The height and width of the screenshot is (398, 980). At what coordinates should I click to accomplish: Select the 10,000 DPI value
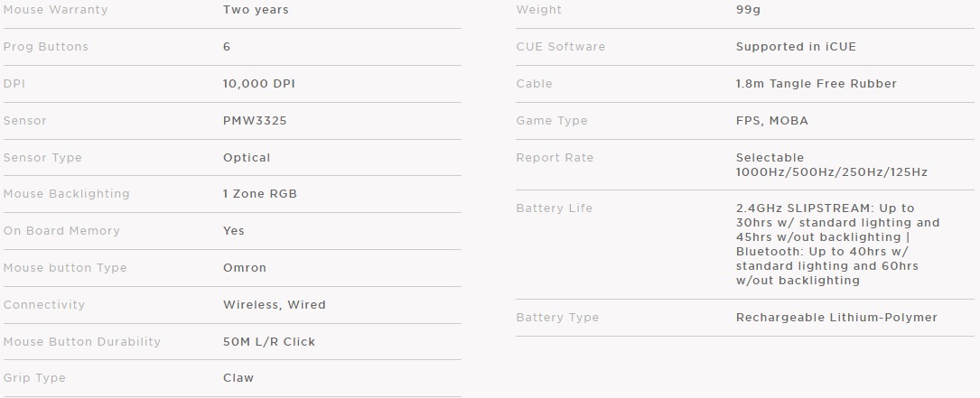(x=259, y=84)
